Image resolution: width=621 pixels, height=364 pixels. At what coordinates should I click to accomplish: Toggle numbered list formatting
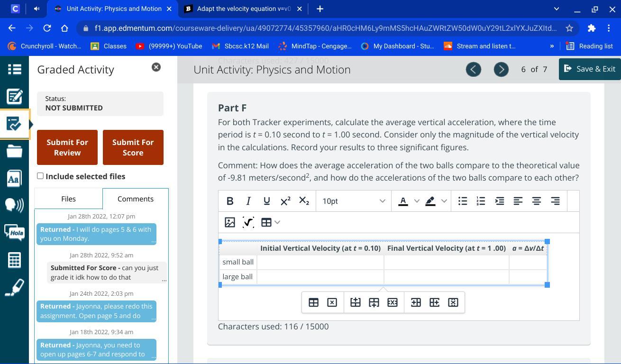pyautogui.click(x=481, y=201)
